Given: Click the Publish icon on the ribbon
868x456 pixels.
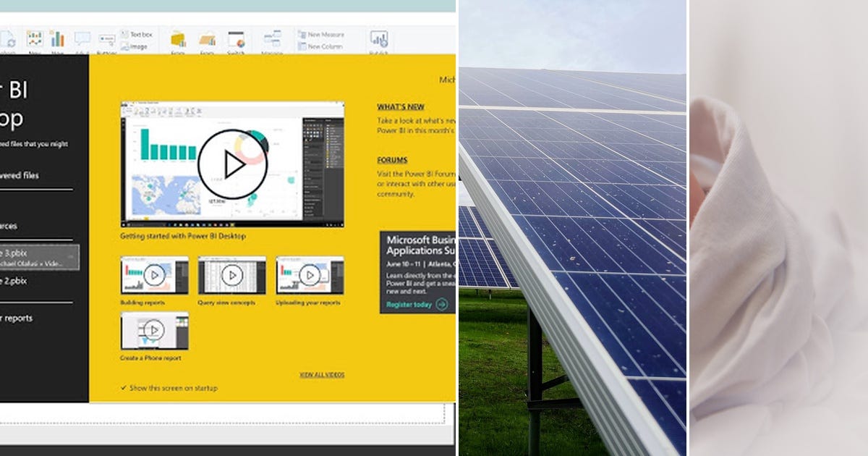Looking at the screenshot, I should click(379, 38).
